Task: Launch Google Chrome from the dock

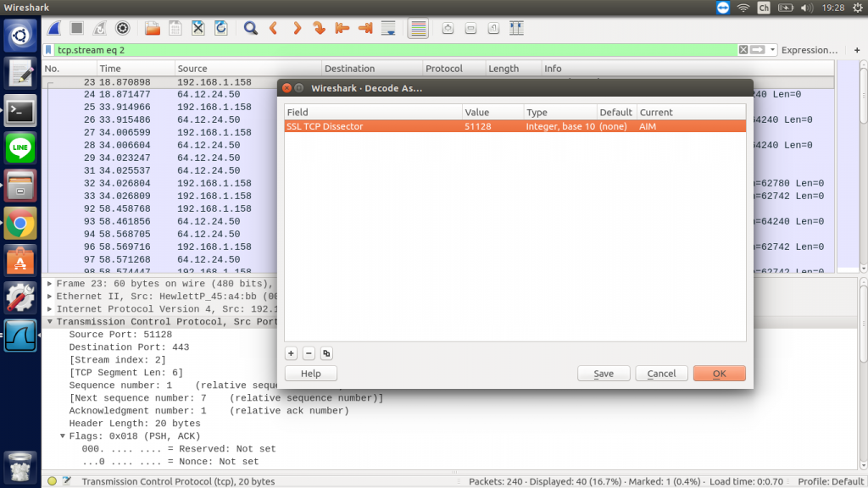Action: pos(20,224)
